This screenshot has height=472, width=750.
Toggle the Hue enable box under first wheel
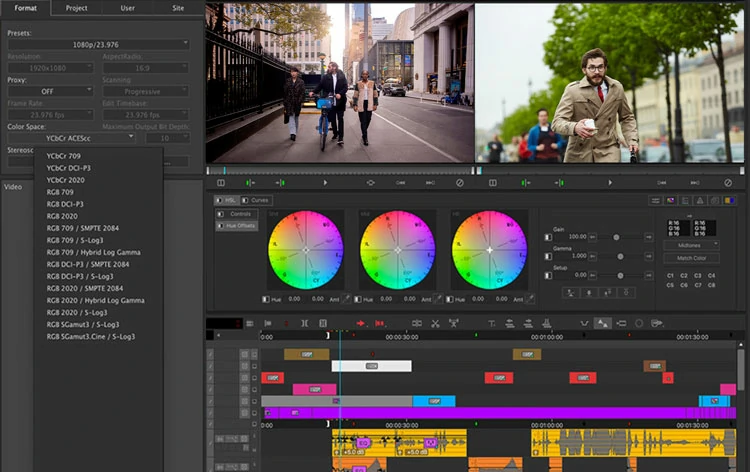click(x=265, y=298)
